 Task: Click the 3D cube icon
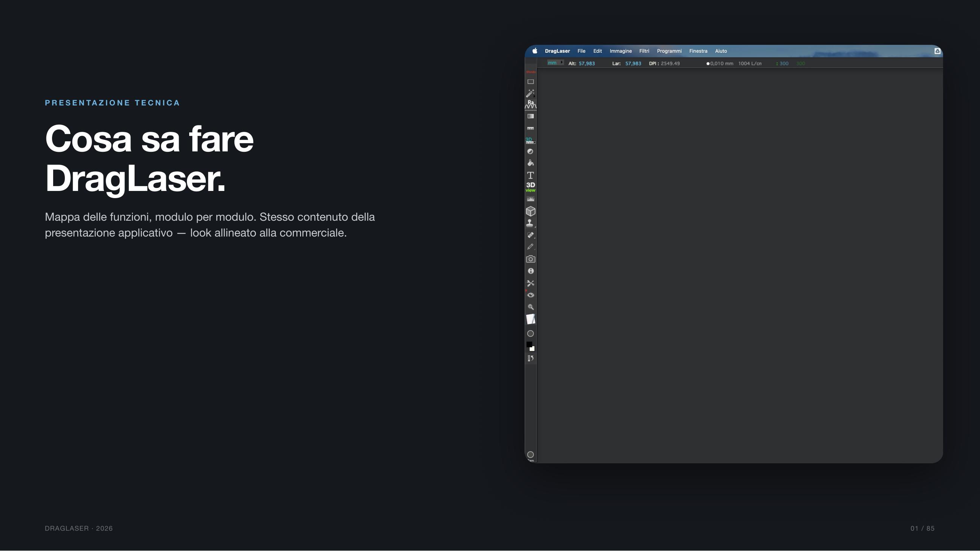point(530,211)
